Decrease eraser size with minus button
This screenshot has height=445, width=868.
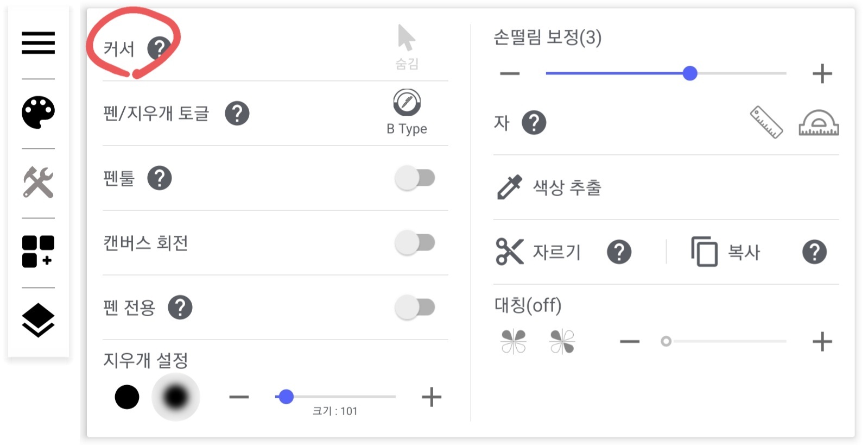pos(239,397)
